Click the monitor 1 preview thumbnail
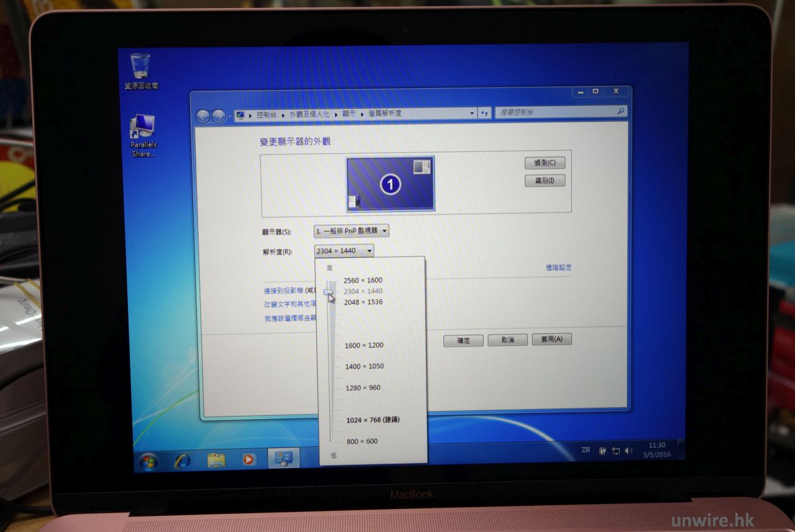Image resolution: width=795 pixels, height=532 pixels. click(x=390, y=184)
